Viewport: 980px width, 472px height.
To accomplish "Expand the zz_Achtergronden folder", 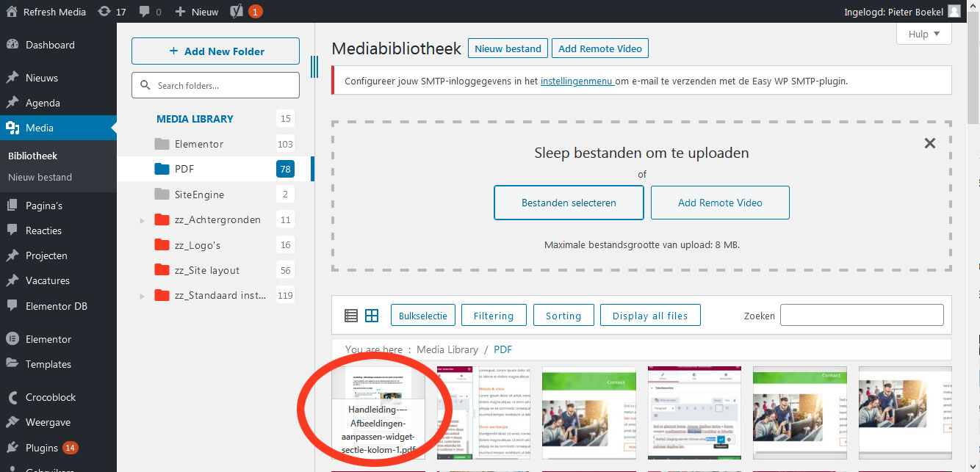I will 143,220.
